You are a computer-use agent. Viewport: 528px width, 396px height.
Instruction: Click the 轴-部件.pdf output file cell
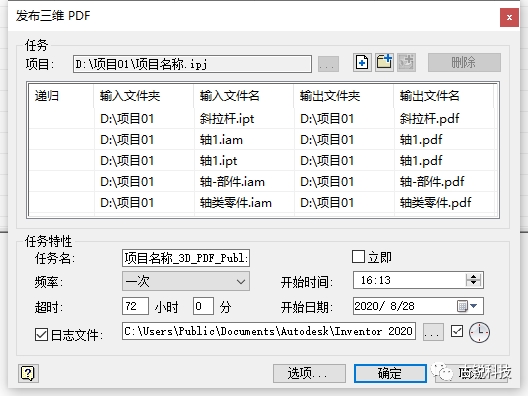click(x=444, y=182)
